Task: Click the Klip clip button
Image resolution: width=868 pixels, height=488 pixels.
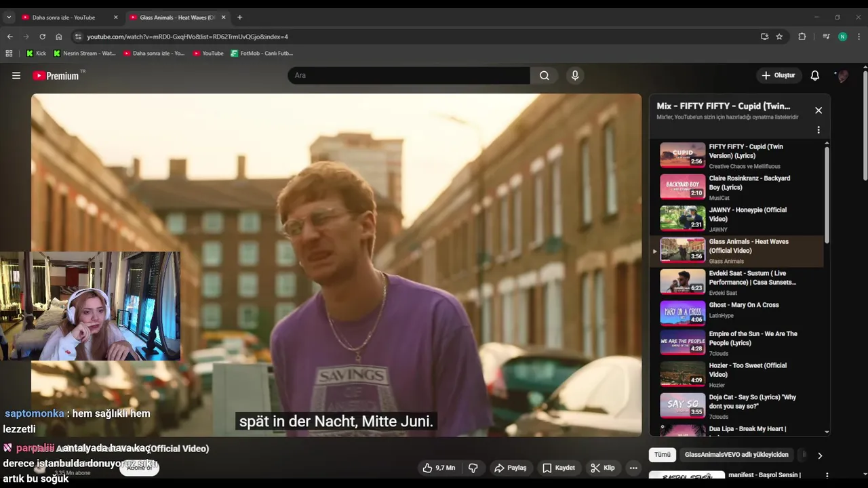Action: [602, 468]
